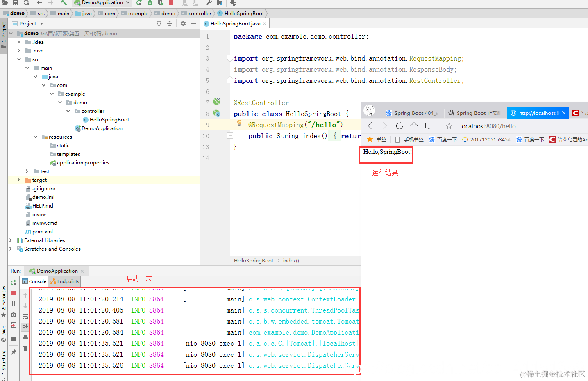The image size is (588, 381).
Task: Open the Project panel gear settings
Action: 183,23
